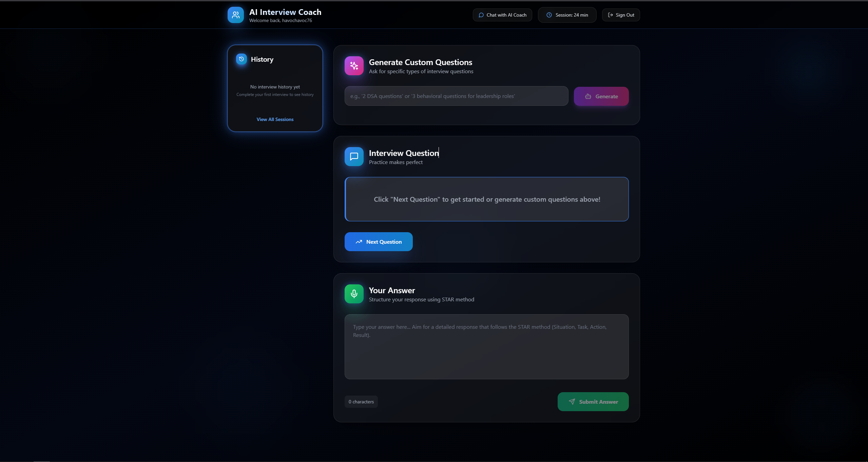
Task: Click the blue chat bubble Interview Question icon
Action: (354, 157)
